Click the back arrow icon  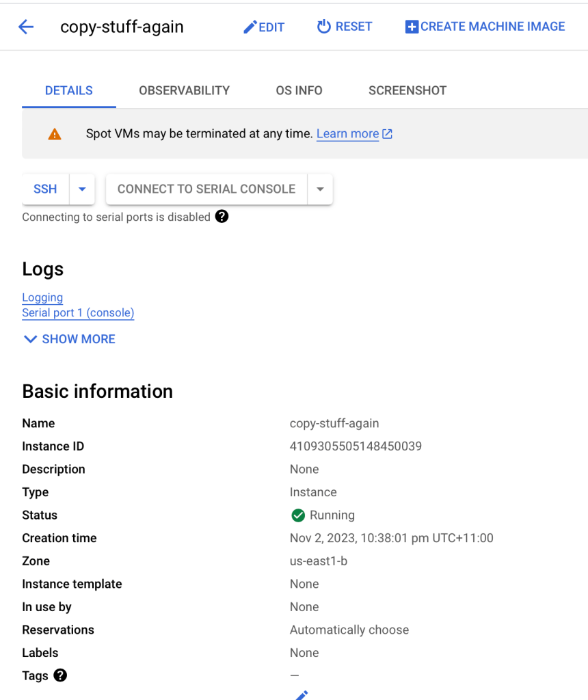(x=26, y=27)
